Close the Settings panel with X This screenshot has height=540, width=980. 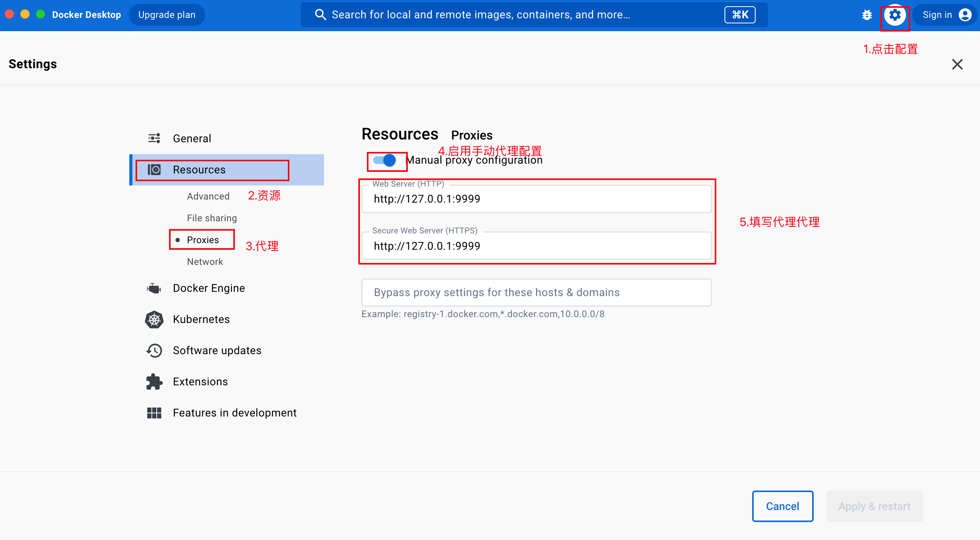957,64
